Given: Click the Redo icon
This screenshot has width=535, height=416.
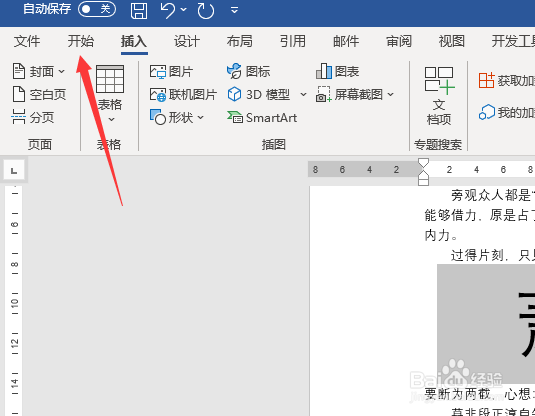Looking at the screenshot, I should [x=206, y=10].
